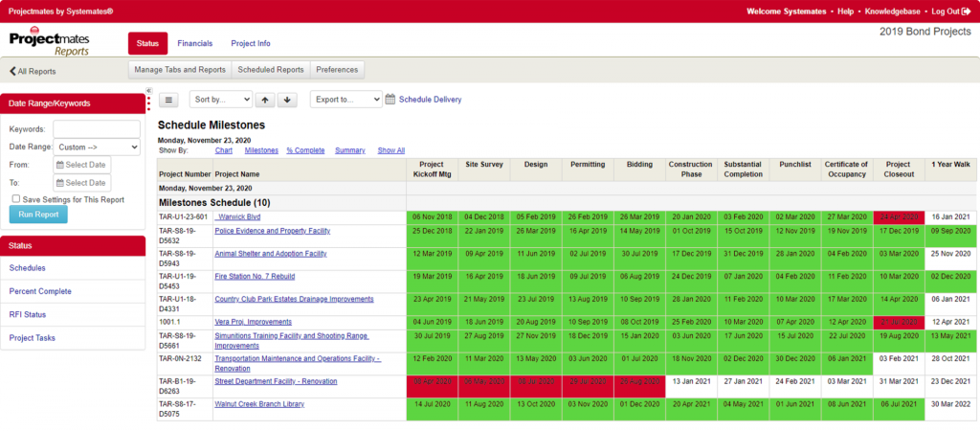The width and height of the screenshot is (980, 431).
Task: Open Scheduled Reports
Action: tap(271, 70)
